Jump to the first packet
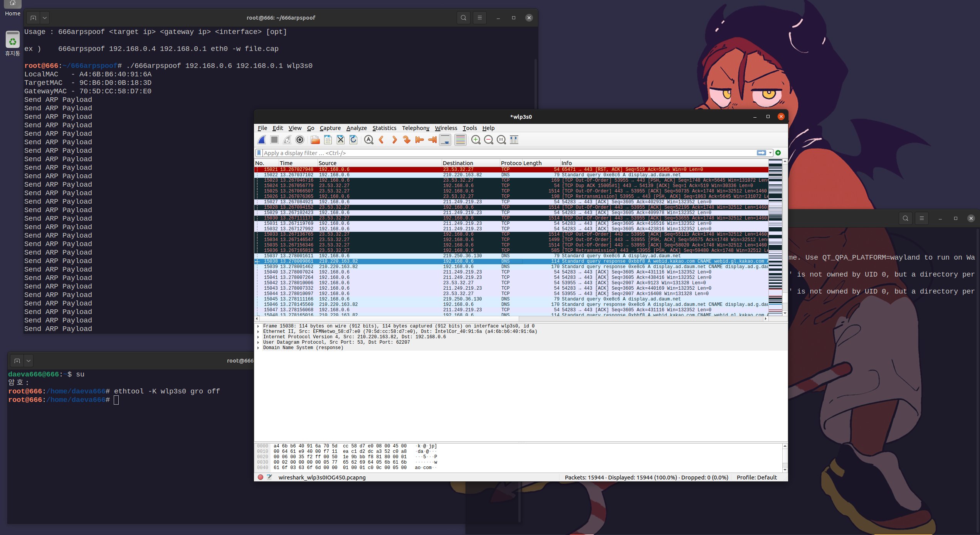 point(420,140)
